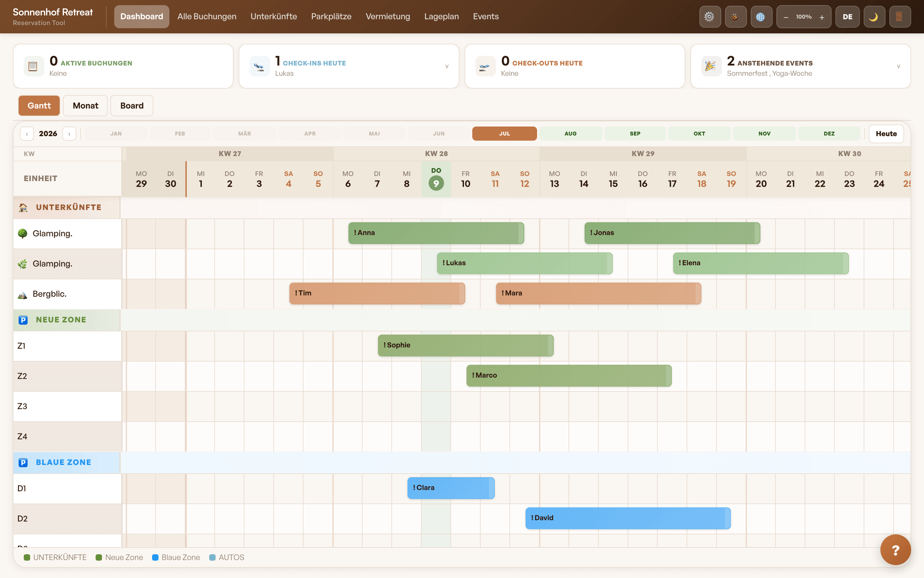Switch to the Board view
The height and width of the screenshot is (578, 924).
pos(132,106)
